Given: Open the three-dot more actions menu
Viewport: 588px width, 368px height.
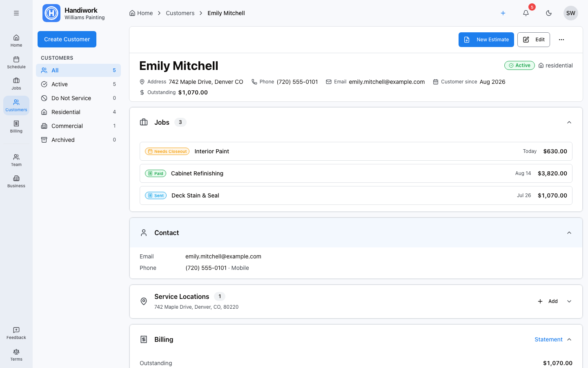Looking at the screenshot, I should pyautogui.click(x=561, y=40).
